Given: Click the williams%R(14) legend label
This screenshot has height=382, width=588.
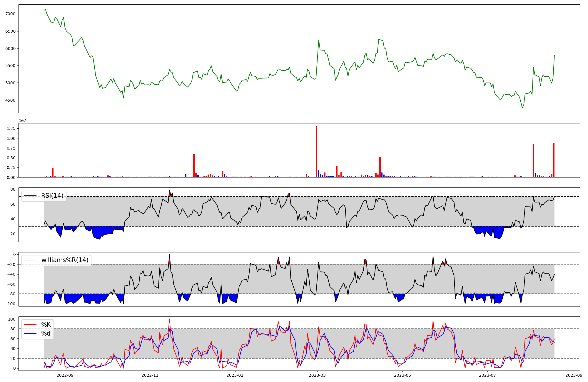Looking at the screenshot, I should tap(65, 260).
